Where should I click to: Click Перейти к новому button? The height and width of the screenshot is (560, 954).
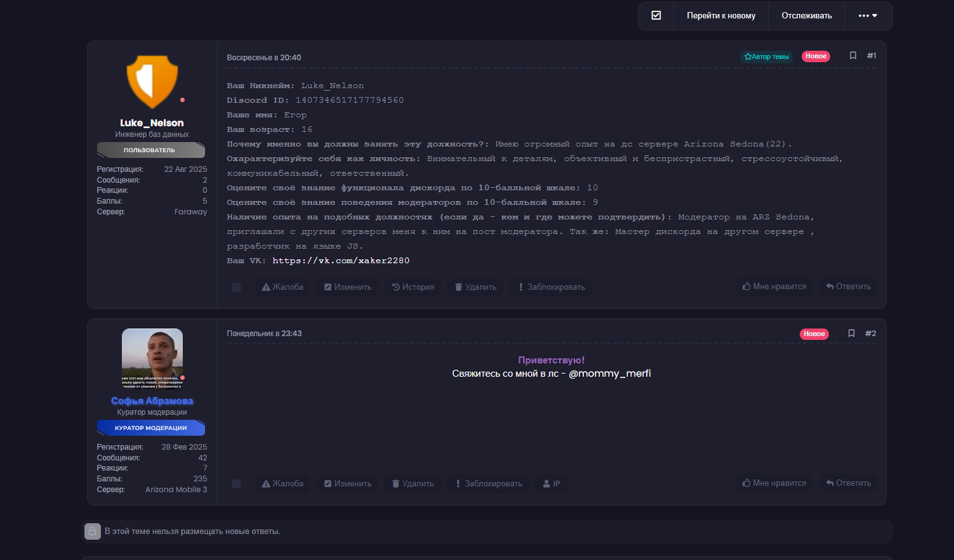click(x=721, y=16)
